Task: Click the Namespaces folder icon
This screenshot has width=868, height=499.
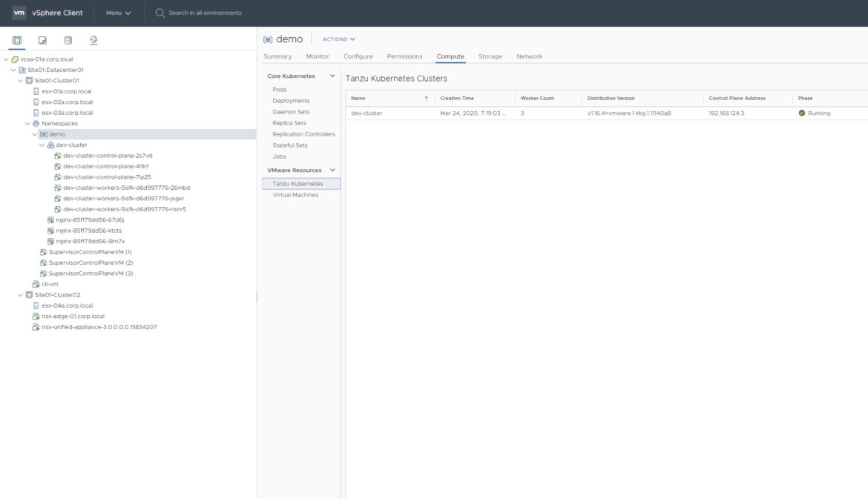Action: click(x=36, y=123)
